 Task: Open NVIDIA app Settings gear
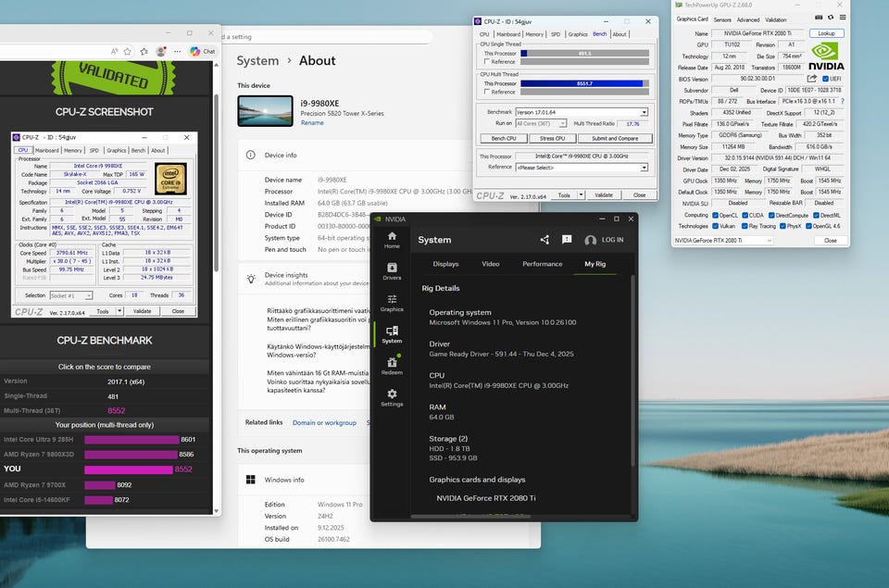coord(392,397)
